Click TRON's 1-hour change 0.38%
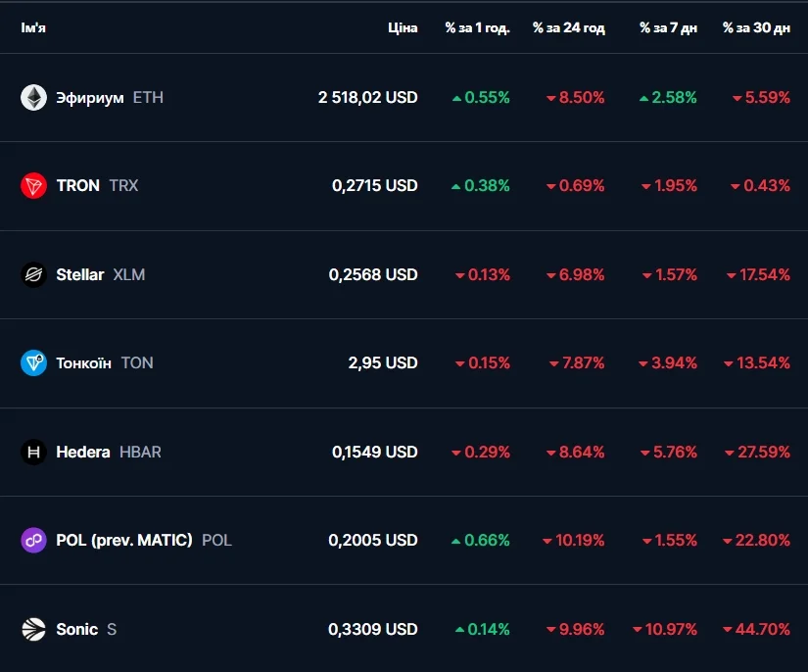808x672 pixels. pos(481,185)
